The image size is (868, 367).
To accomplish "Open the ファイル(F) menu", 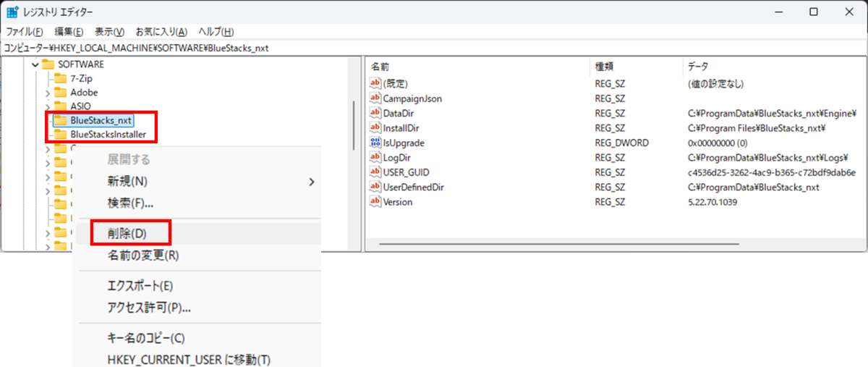I will (x=25, y=32).
